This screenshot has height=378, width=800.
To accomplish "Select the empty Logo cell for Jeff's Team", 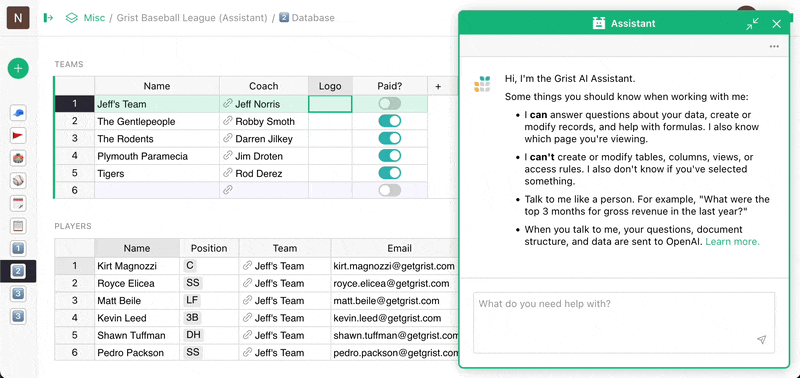I will (x=330, y=104).
